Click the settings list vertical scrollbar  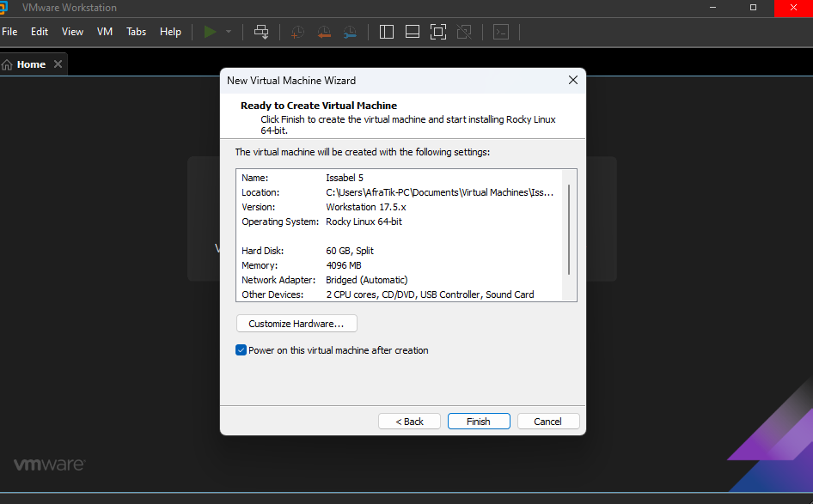pos(569,229)
